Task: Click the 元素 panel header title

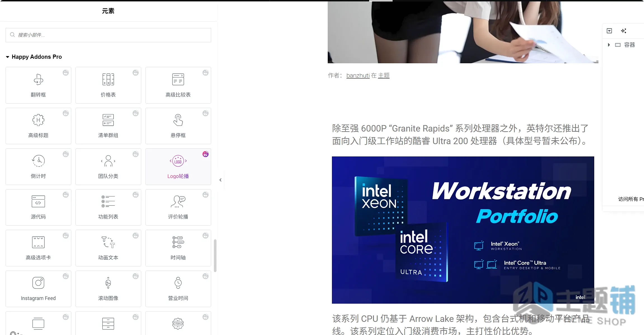Action: click(x=108, y=11)
